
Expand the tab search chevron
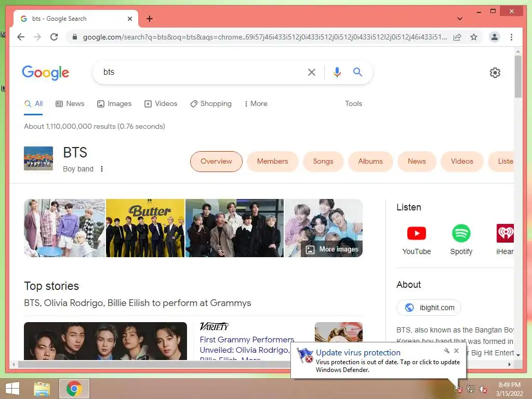pyautogui.click(x=459, y=19)
